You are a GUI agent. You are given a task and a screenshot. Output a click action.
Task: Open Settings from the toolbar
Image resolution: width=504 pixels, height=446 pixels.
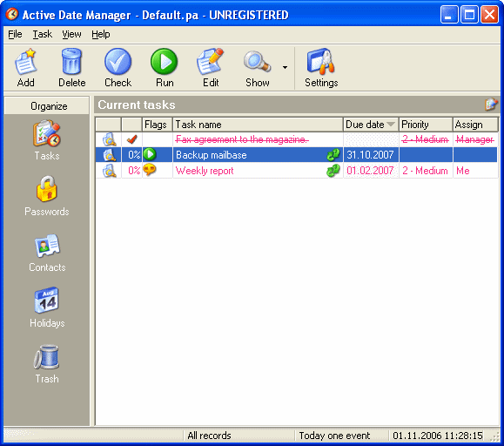click(x=321, y=67)
